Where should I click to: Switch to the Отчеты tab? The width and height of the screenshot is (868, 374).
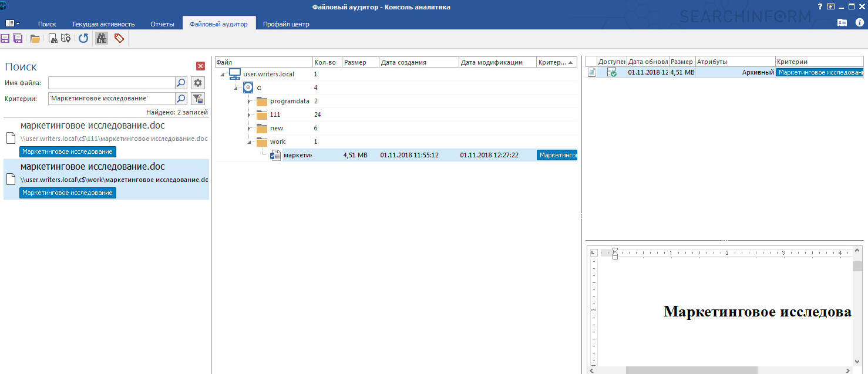tap(162, 24)
